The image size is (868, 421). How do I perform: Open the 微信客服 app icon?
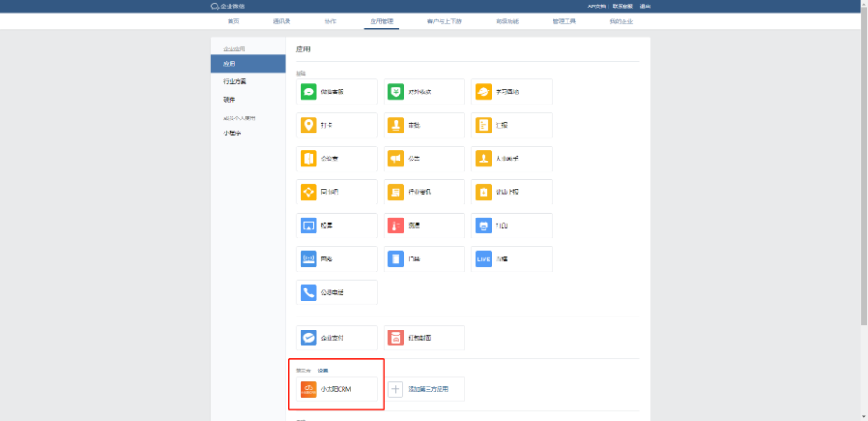pos(309,91)
